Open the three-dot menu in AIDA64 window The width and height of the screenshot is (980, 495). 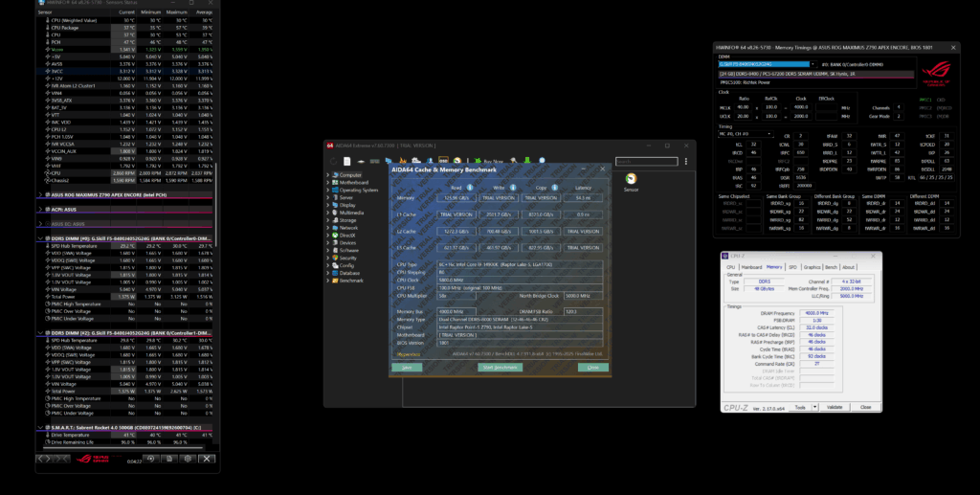[685, 161]
